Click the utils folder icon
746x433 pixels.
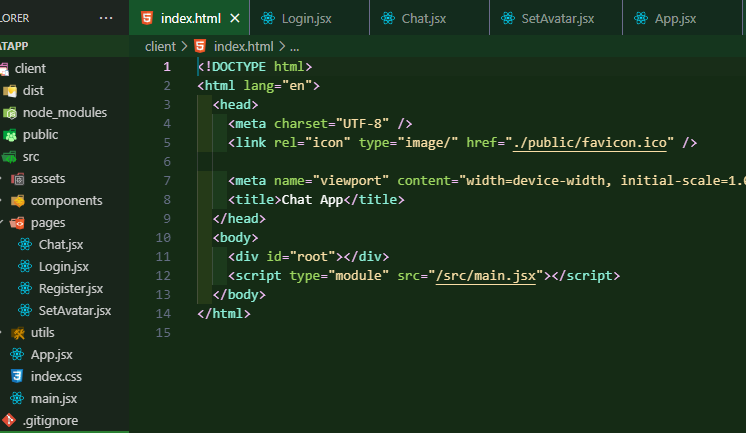[18, 333]
